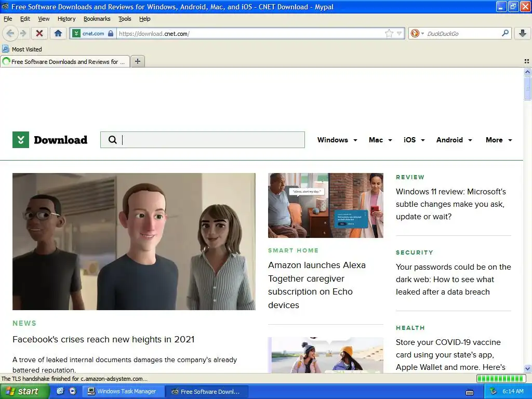
Task: Click the NEWS category label
Action: tap(24, 323)
